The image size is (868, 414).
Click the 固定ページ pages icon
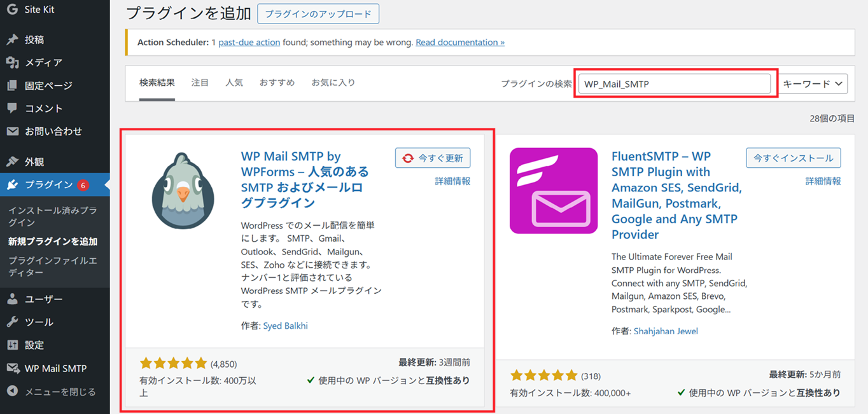pos(12,85)
